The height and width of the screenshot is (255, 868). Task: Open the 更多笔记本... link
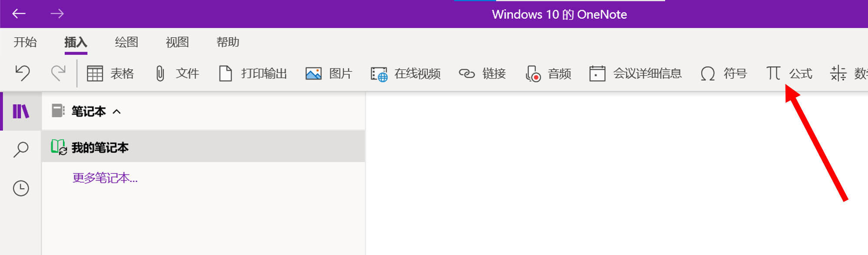click(105, 178)
